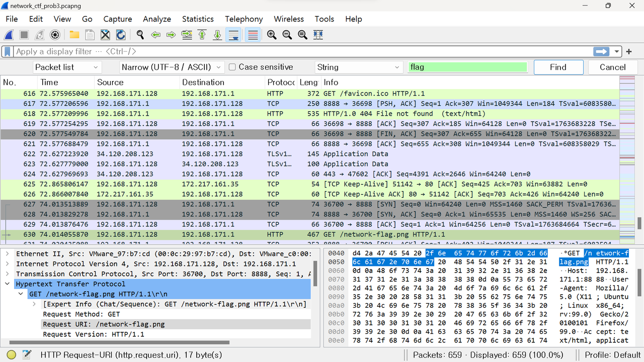Open the Analyze menu
The image size is (644, 362).
pos(157,19)
